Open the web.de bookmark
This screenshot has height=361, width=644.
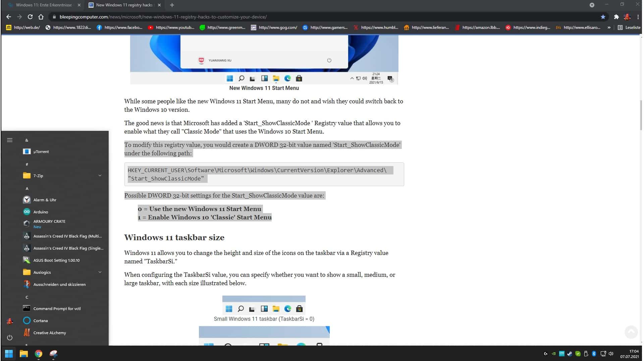pyautogui.click(x=23, y=28)
